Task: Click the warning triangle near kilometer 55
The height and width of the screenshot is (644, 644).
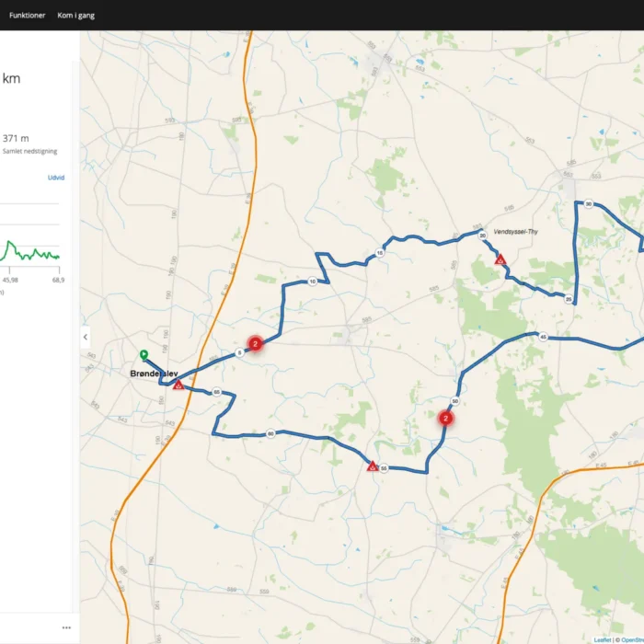Action: tap(372, 466)
